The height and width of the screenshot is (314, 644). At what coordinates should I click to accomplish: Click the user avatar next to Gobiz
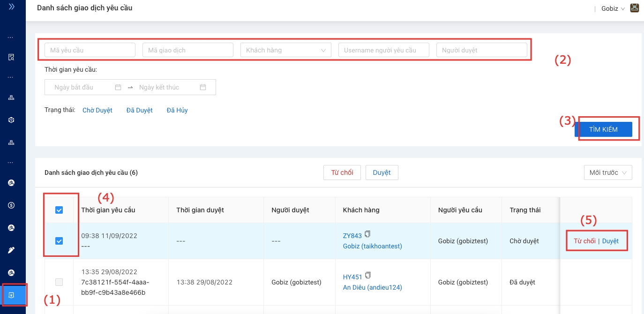click(635, 8)
